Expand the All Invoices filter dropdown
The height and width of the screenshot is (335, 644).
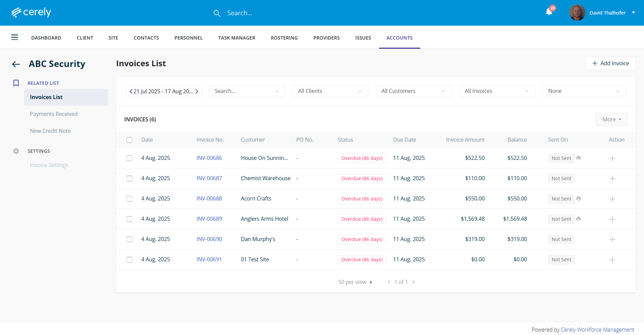(x=496, y=91)
